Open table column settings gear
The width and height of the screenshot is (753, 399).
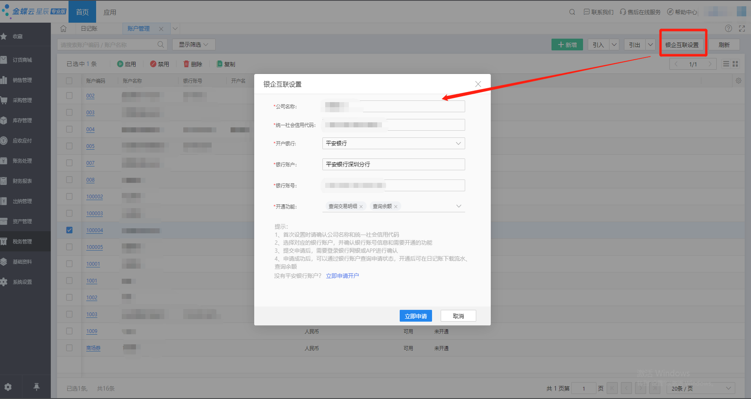(739, 81)
